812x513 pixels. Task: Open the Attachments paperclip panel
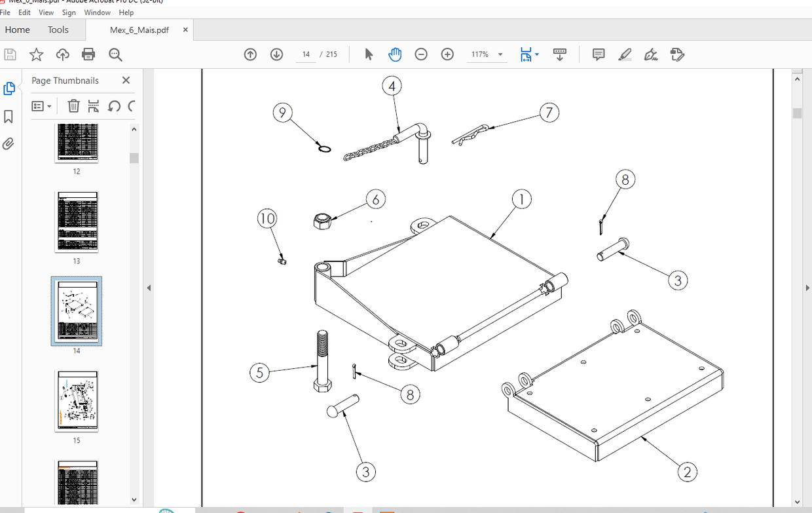click(9, 144)
